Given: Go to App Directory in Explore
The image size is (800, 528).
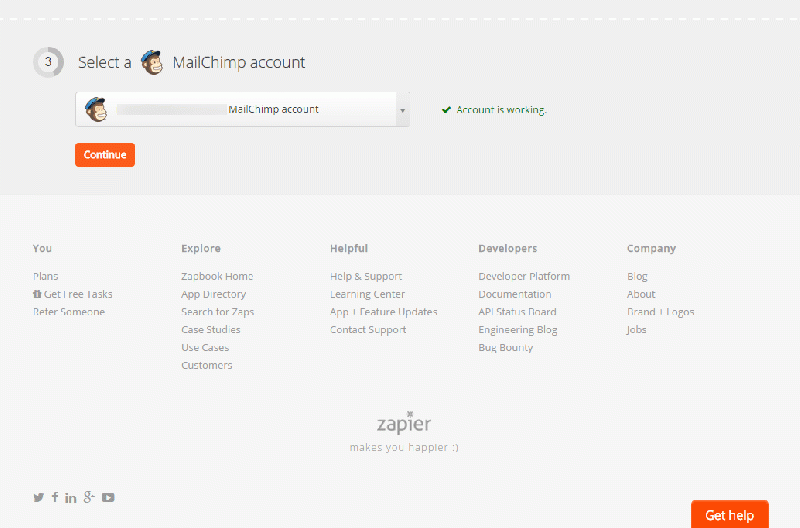Looking at the screenshot, I should coord(213,294).
